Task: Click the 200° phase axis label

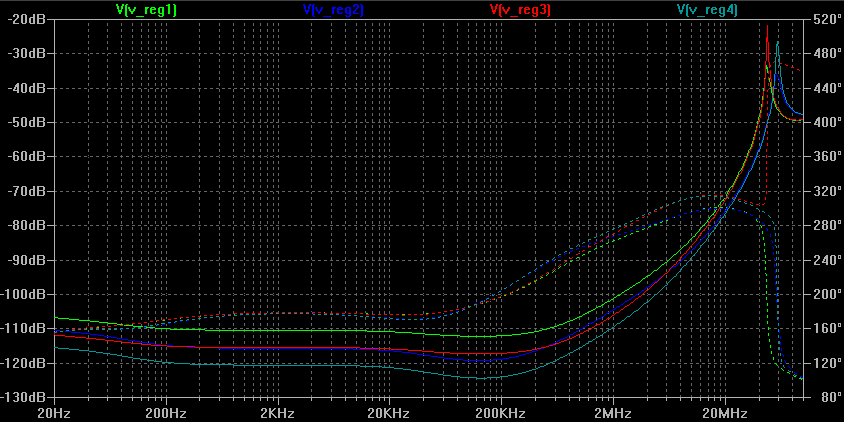Action: pos(826,294)
